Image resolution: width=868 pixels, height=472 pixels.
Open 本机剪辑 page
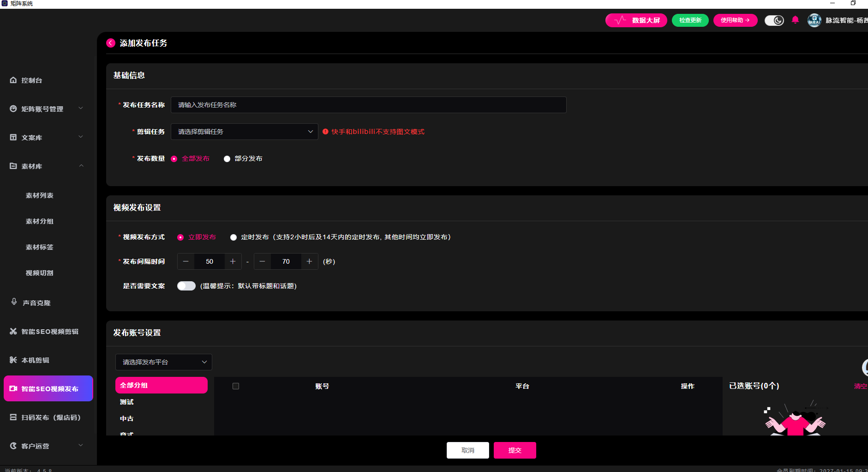[36, 360]
